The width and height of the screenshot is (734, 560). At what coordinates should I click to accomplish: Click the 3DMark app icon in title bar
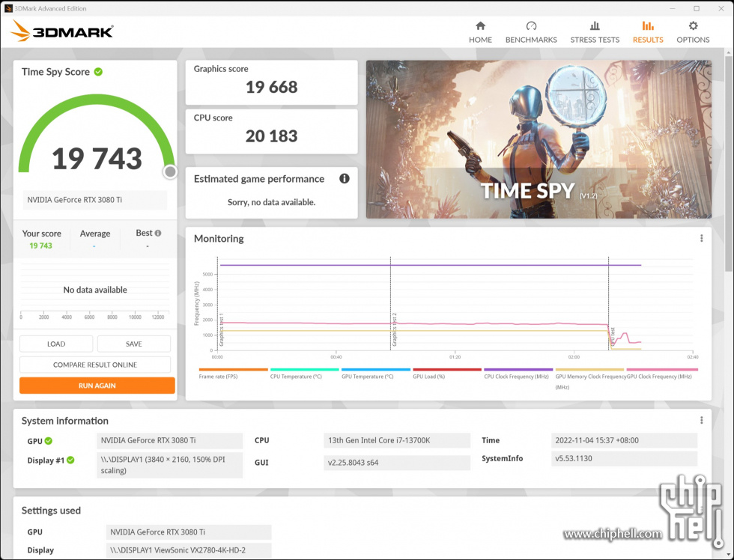pos(8,8)
